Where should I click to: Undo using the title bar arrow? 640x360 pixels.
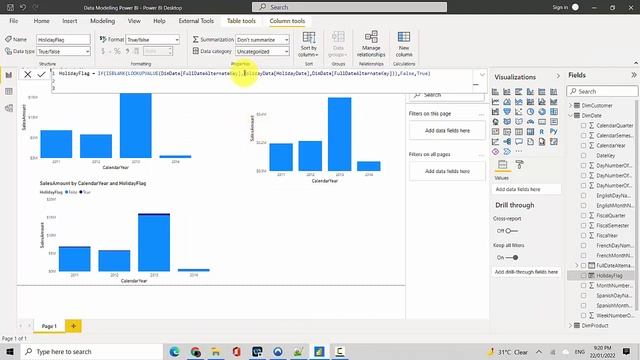pyautogui.click(x=23, y=7)
